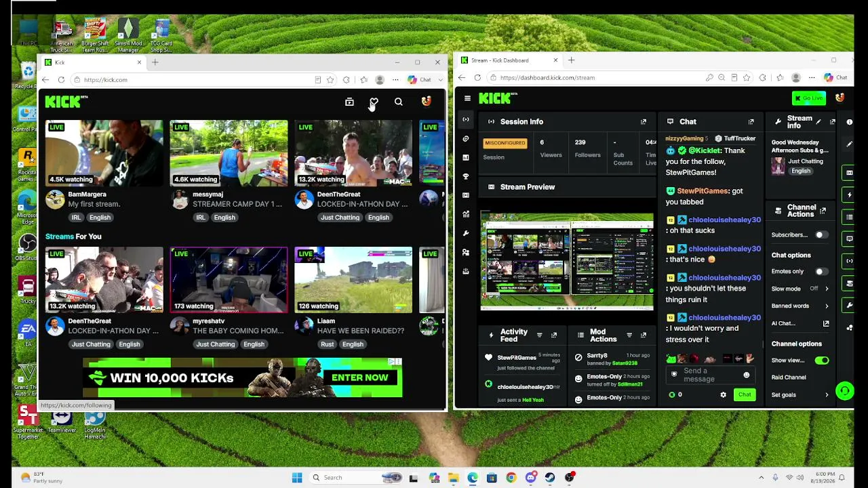
Task: Open Liaam's live stream thumbnail
Action: click(x=353, y=280)
